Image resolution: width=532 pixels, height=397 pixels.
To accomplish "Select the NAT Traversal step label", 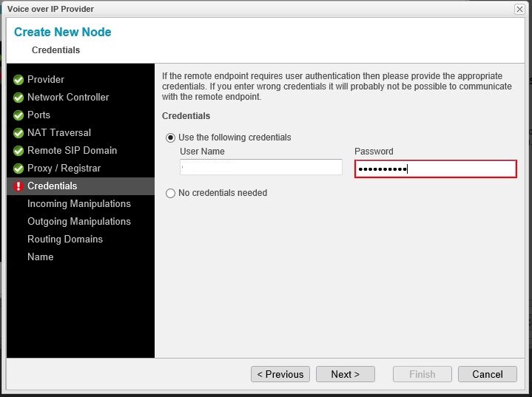I will point(59,133).
